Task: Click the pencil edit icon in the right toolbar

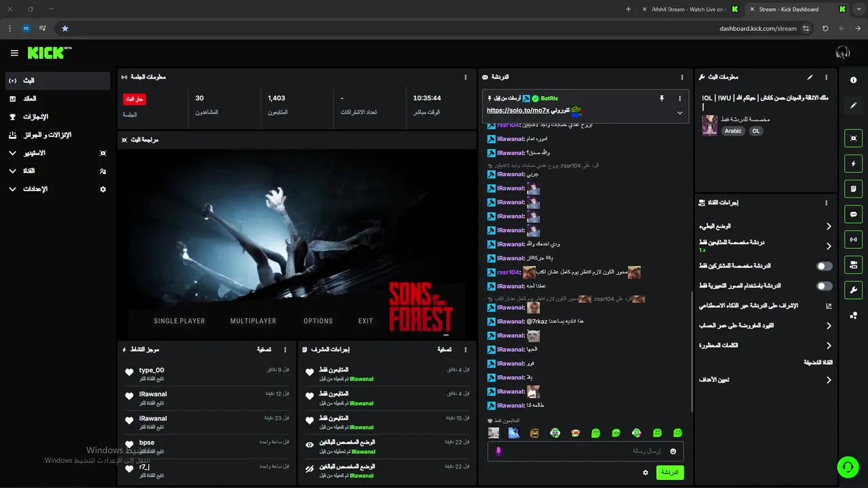Action: click(854, 106)
